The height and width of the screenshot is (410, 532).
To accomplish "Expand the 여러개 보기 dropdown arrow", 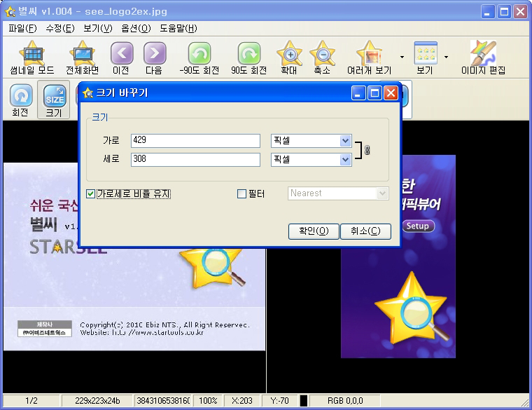I will (x=402, y=57).
